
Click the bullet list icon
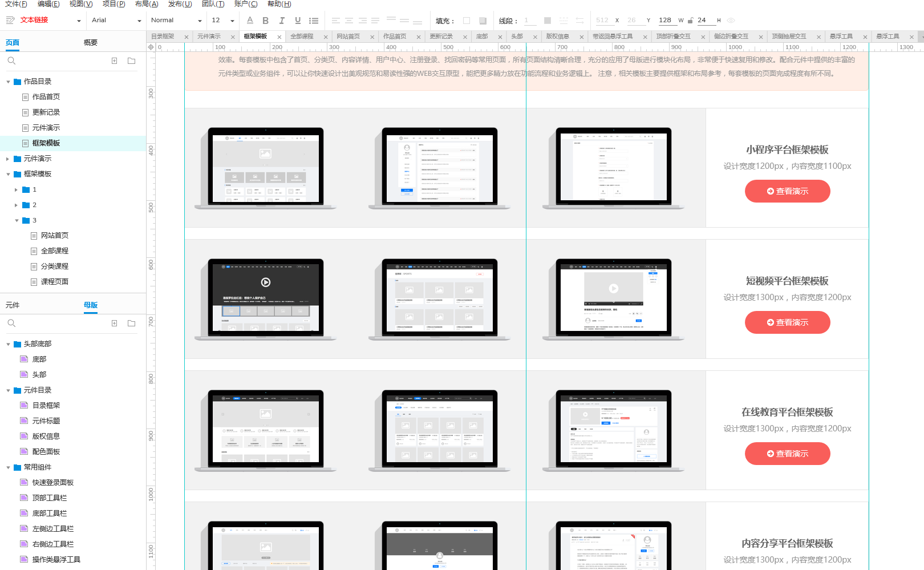point(314,21)
